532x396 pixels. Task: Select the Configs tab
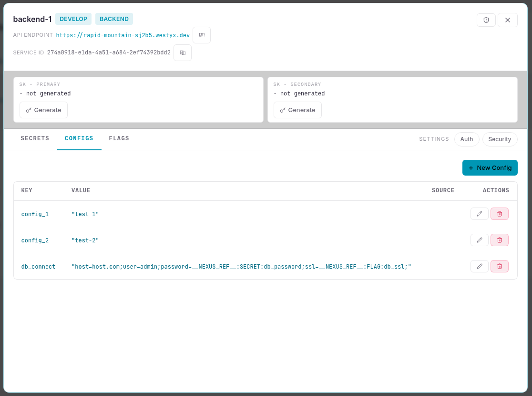point(79,138)
